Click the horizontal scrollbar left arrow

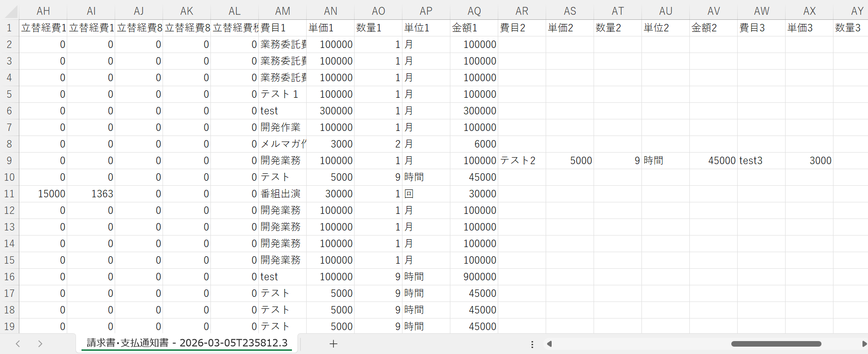pos(549,344)
